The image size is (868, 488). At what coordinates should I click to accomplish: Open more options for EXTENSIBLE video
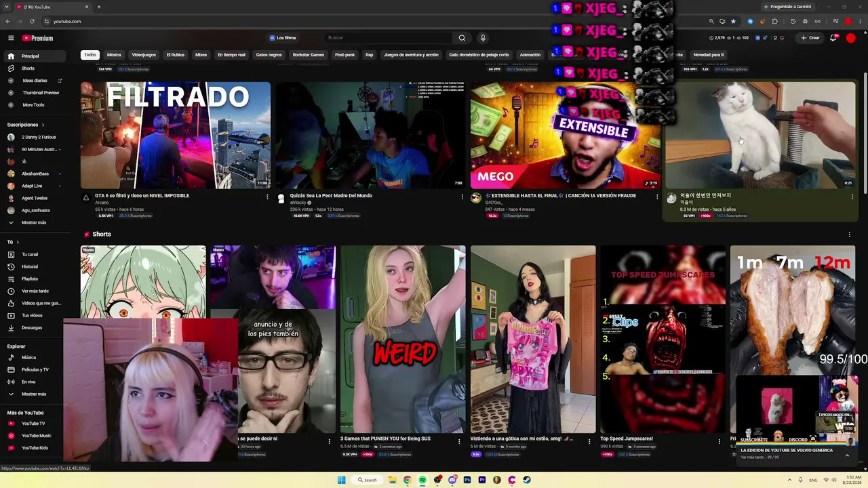657,197
